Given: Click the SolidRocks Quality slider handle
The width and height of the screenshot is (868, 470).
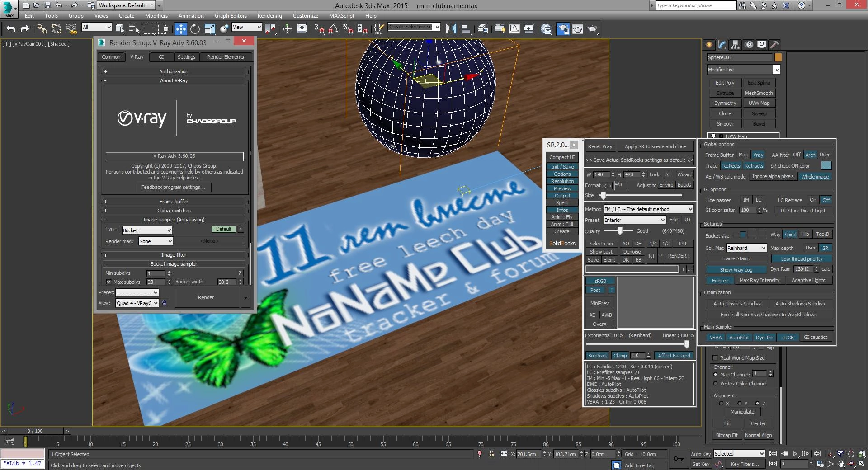Looking at the screenshot, I should click(620, 231).
